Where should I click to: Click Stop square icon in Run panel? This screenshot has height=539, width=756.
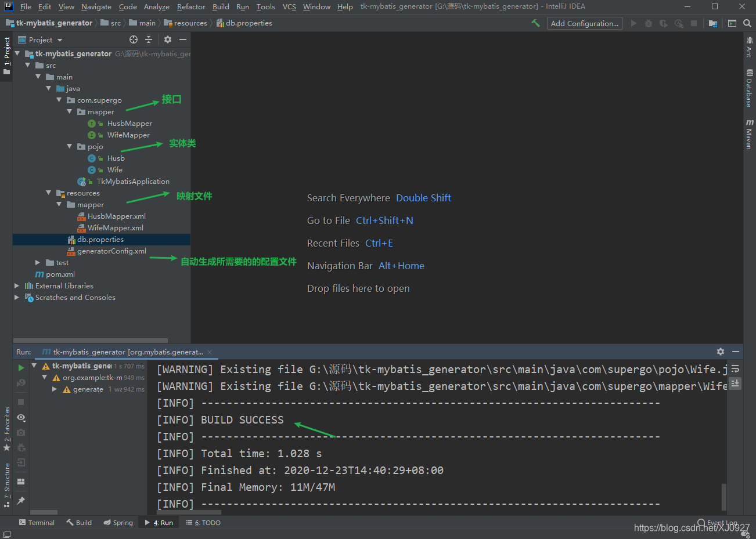point(21,402)
